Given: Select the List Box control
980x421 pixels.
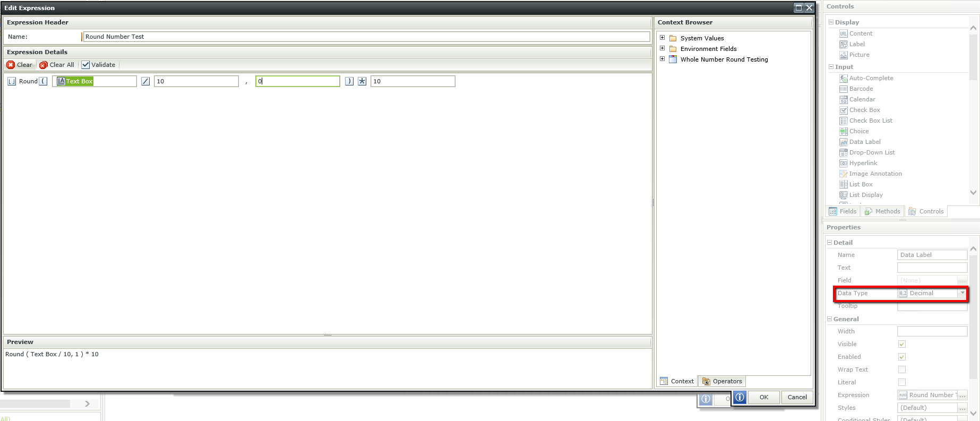Looking at the screenshot, I should click(x=856, y=184).
